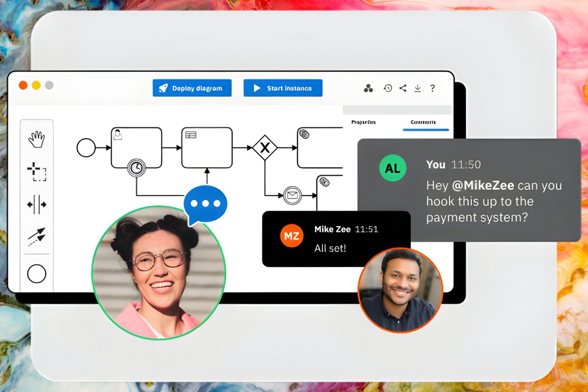This screenshot has height=392, width=588.
Task: Click the Deploy diagram button
Action: pyautogui.click(x=192, y=88)
